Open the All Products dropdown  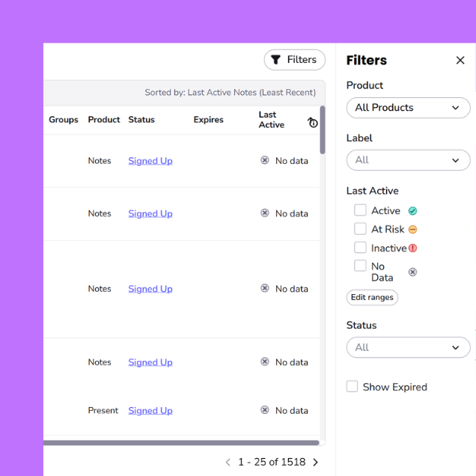[x=408, y=108]
